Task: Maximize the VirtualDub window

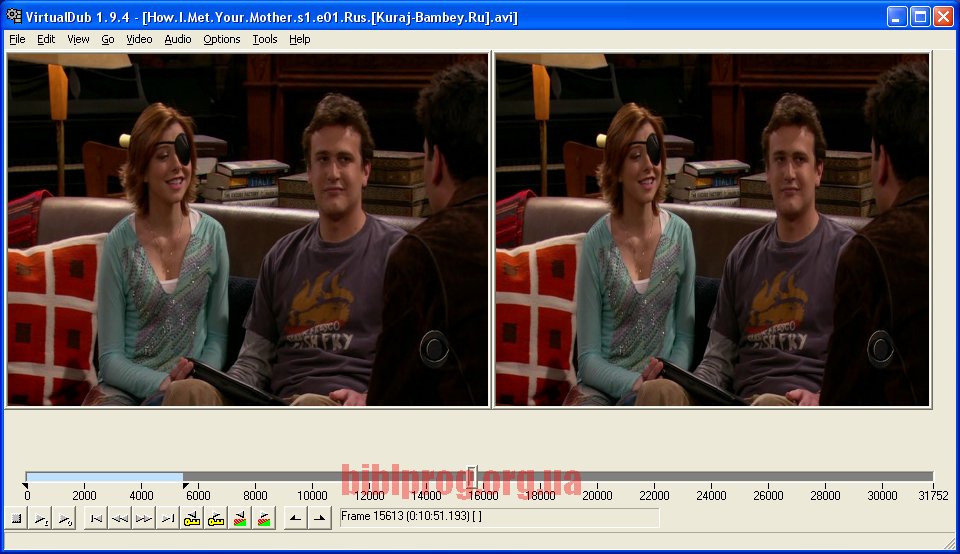Action: pos(920,17)
